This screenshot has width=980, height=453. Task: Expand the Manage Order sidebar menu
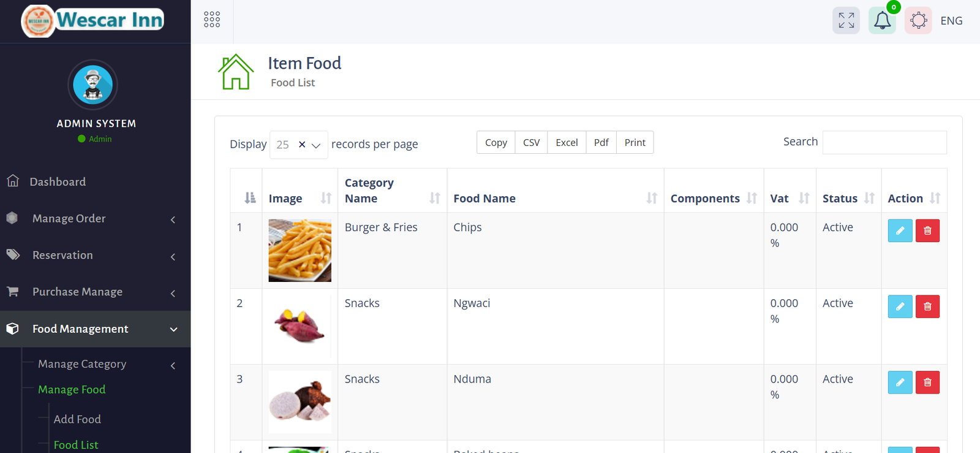click(69, 219)
